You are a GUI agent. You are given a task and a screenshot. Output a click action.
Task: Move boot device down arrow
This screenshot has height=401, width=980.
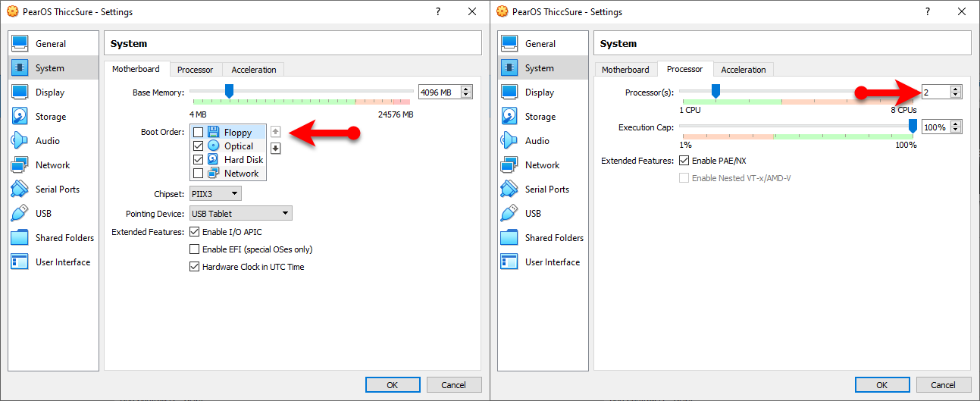(x=276, y=148)
